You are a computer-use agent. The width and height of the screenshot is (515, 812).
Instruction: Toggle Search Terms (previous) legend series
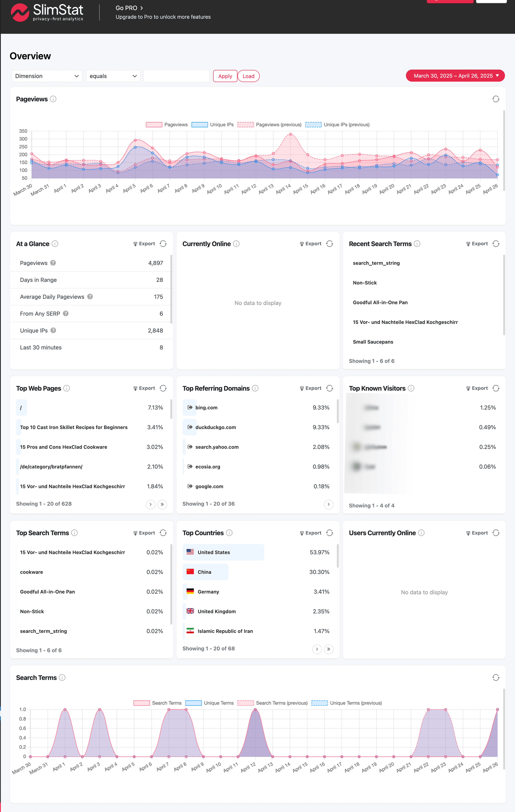coord(273,703)
